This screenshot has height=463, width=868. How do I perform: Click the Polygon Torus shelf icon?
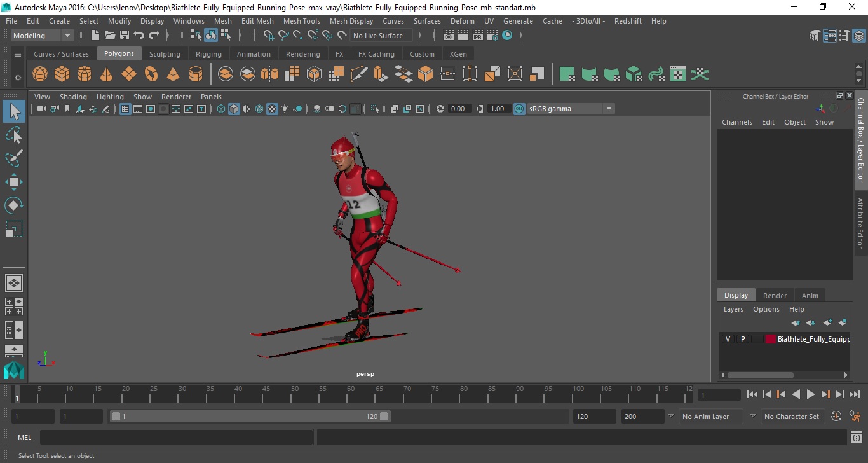151,74
